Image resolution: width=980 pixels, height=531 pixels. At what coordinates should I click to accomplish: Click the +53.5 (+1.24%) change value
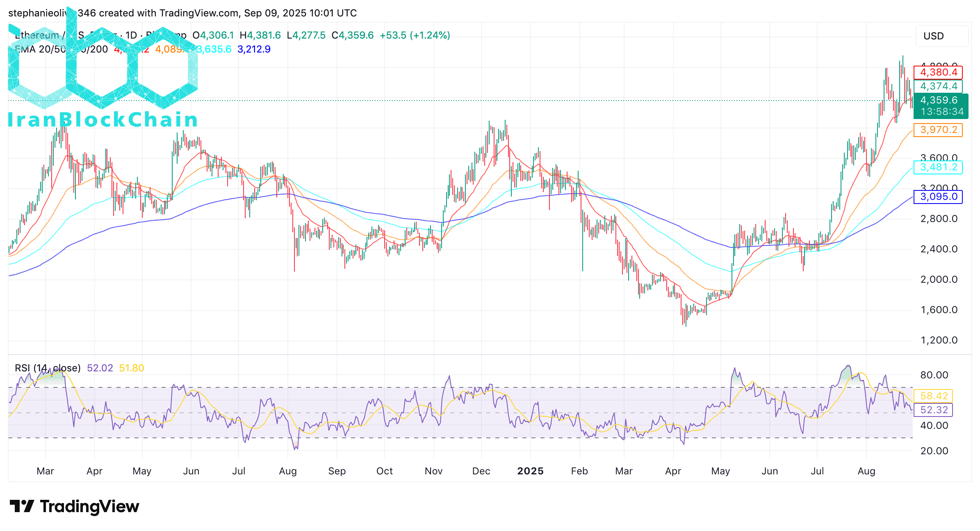[x=415, y=35]
